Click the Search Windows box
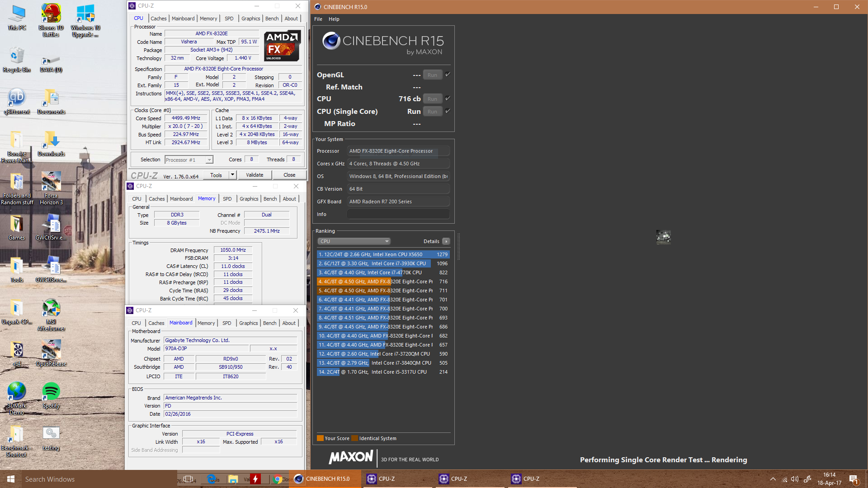The width and height of the screenshot is (868, 488). pyautogui.click(x=99, y=479)
